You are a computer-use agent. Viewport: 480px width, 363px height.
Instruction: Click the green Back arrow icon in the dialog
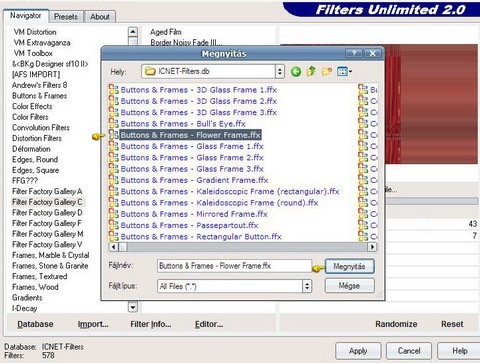[296, 71]
